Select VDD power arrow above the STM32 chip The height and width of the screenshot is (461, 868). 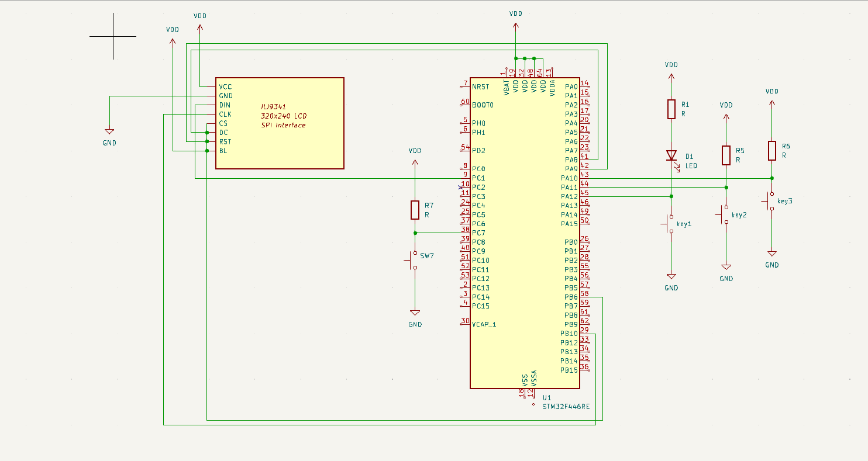pos(515,25)
